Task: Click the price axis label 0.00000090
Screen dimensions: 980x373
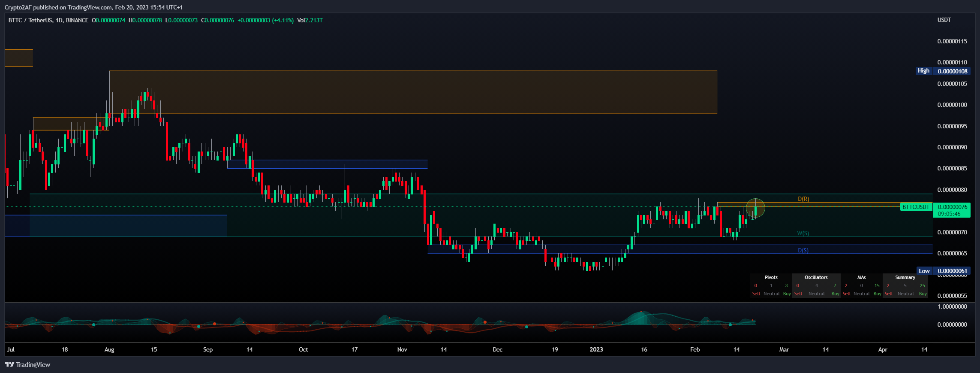Action: click(x=951, y=147)
